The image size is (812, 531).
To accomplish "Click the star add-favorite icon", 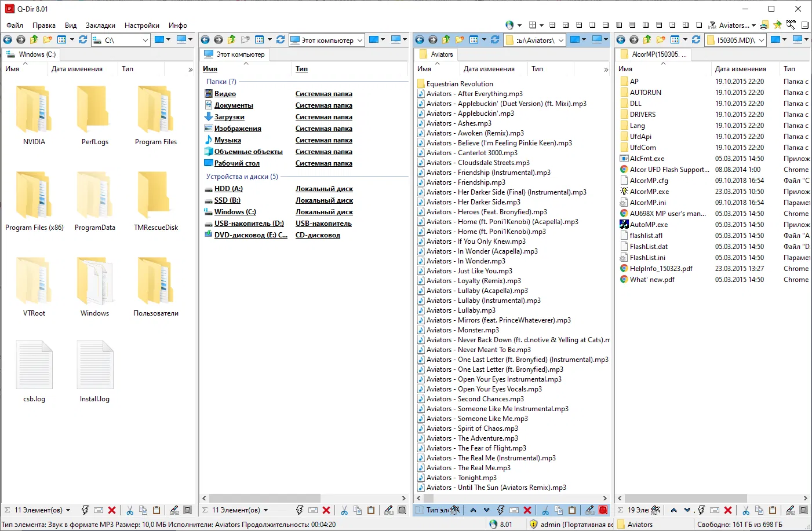I will click(x=778, y=25).
